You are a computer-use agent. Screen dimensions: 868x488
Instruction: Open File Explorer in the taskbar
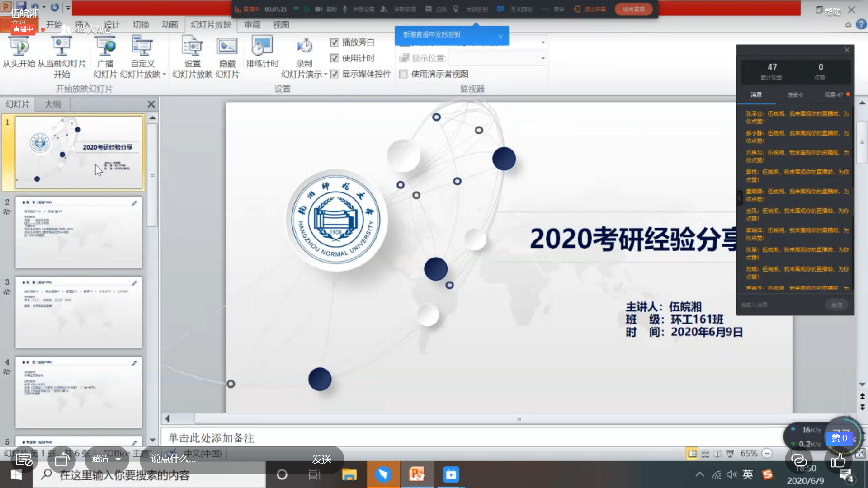[x=349, y=474]
